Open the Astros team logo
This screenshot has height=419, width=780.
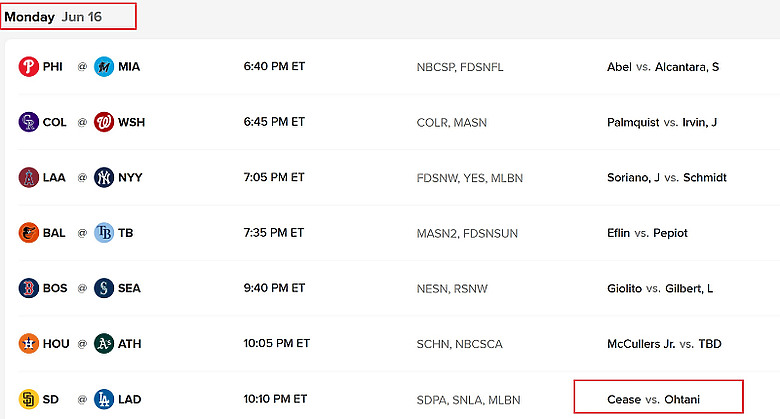coord(29,344)
